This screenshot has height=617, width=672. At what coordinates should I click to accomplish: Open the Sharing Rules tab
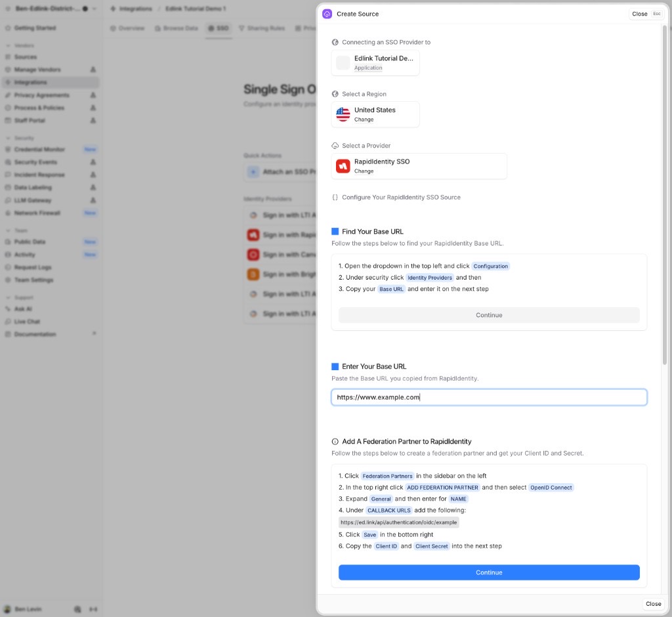tap(262, 28)
